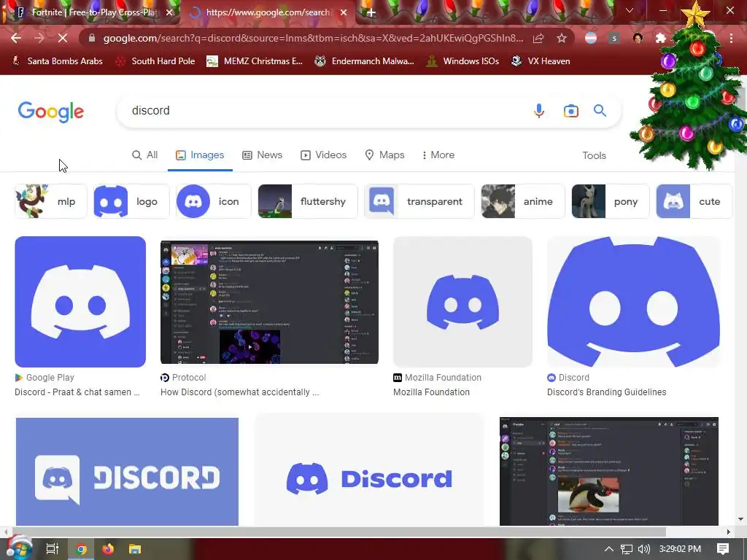Open Endermanch Malwa... bookmark
The height and width of the screenshot is (560, 747).
pos(364,61)
